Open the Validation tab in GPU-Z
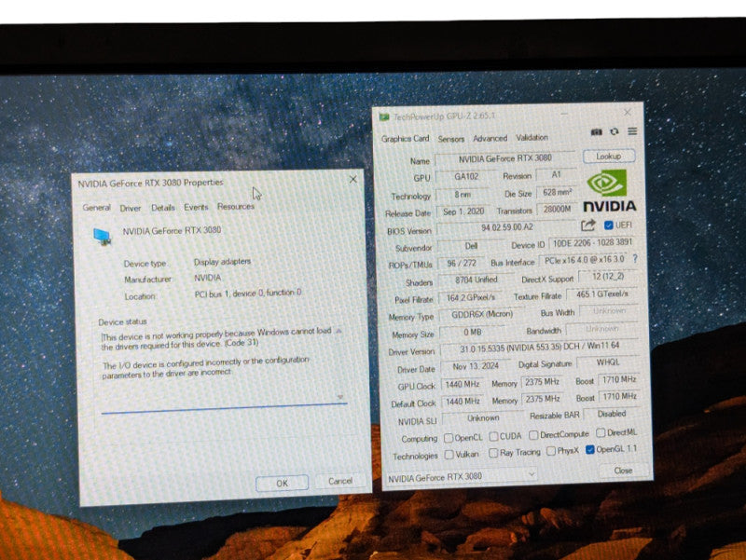 pyautogui.click(x=532, y=137)
